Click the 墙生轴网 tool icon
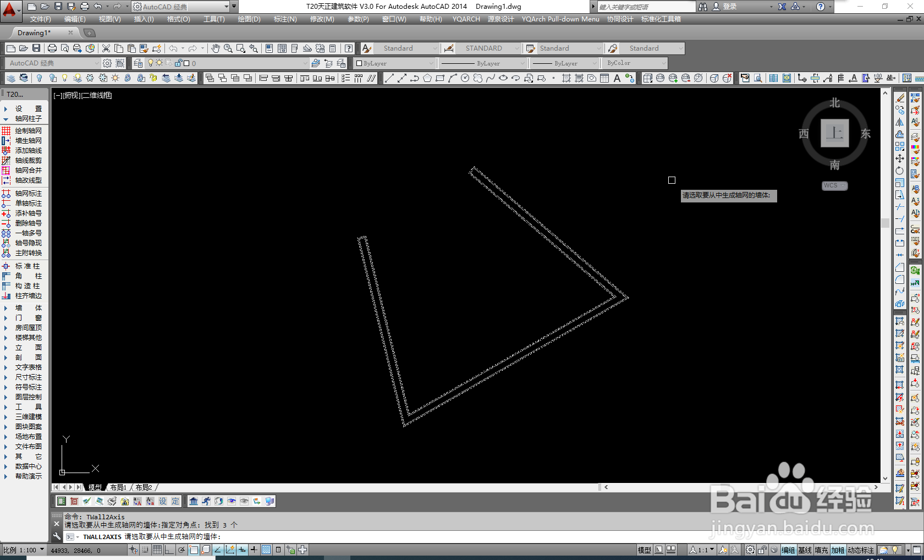This screenshot has width=924, height=560. 7,141
